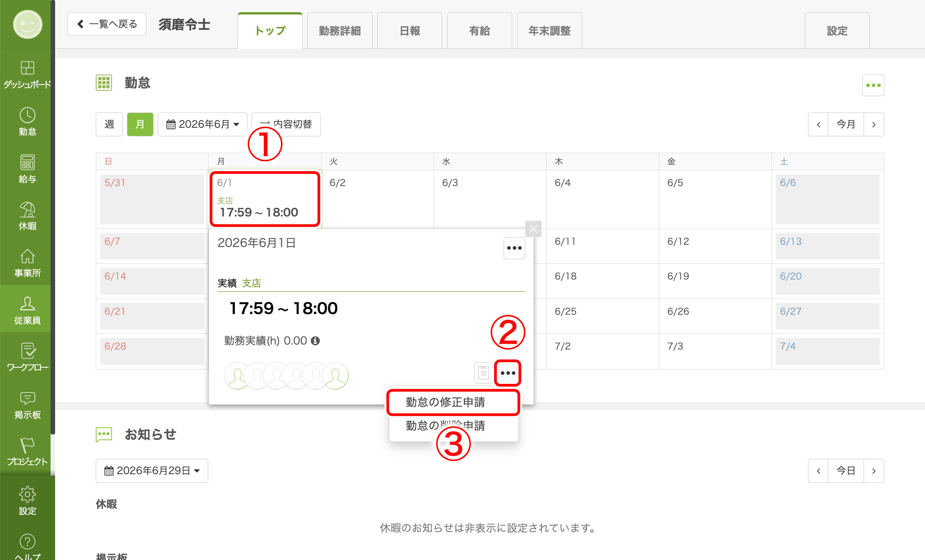The image size is (925, 560).
Task: Switch calendar to 月 view
Action: pyautogui.click(x=140, y=124)
